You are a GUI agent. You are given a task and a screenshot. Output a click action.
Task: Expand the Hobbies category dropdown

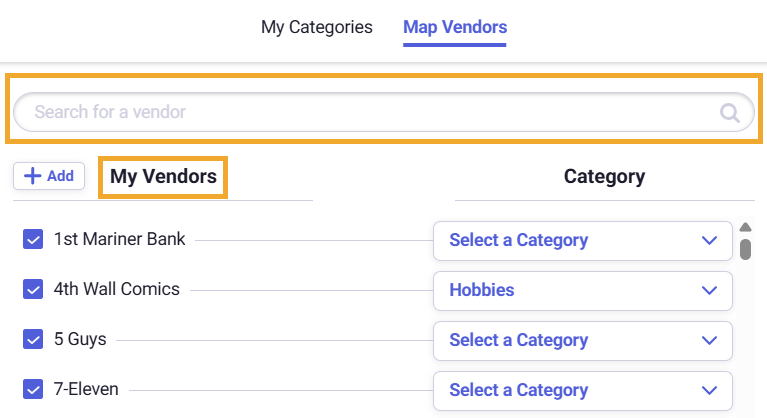pyautogui.click(x=583, y=290)
